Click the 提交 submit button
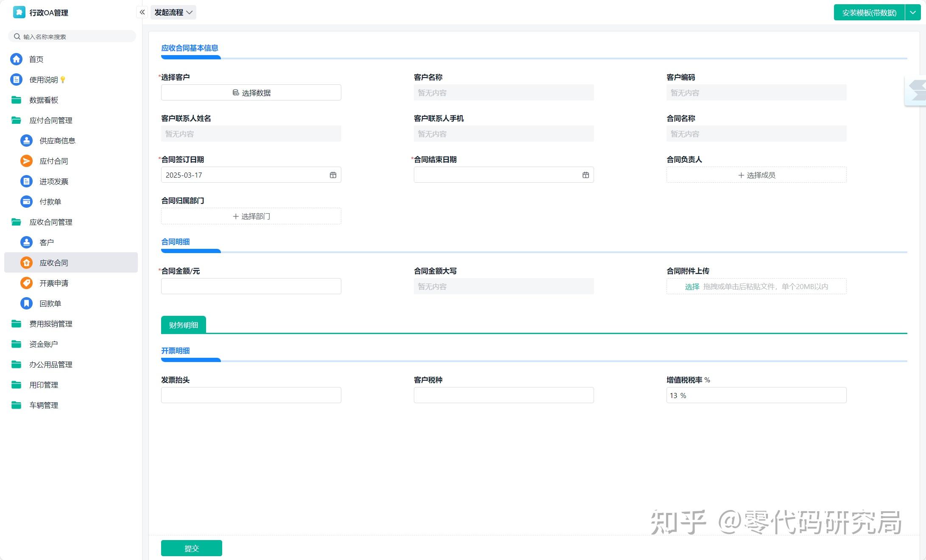The height and width of the screenshot is (560, 926). [191, 548]
